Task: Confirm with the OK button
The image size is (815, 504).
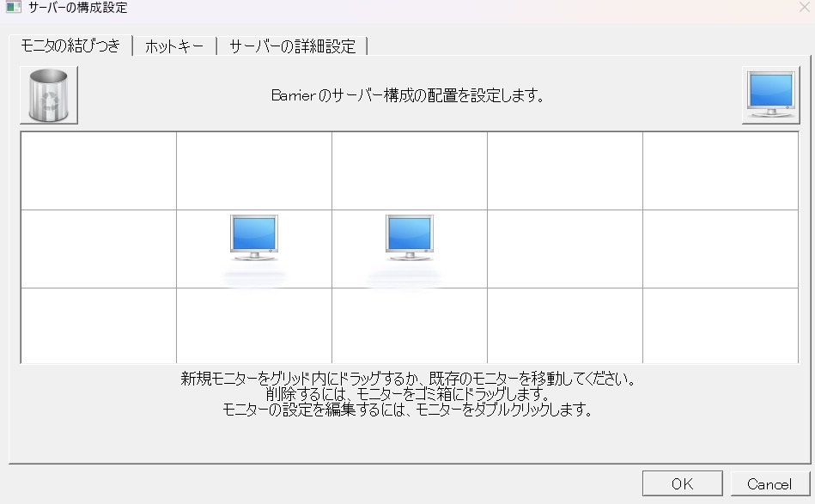Action: (683, 483)
